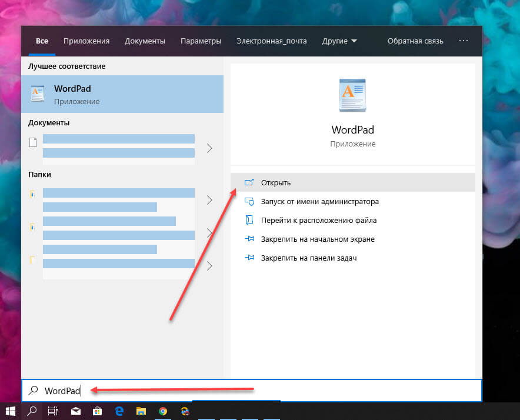Switch to the Электронная_почта tab
The height and width of the screenshot is (420, 520).
click(x=272, y=41)
